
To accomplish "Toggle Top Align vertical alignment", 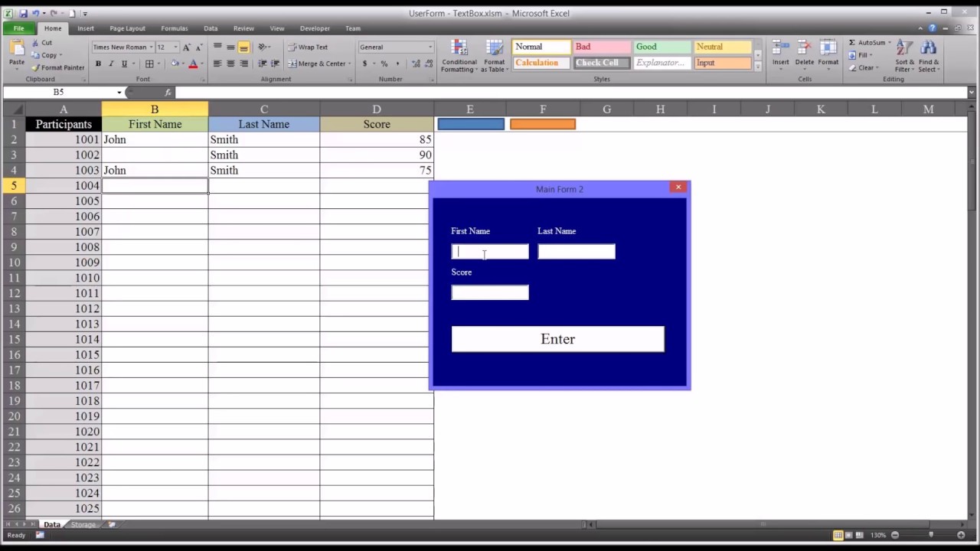I will coord(217,47).
